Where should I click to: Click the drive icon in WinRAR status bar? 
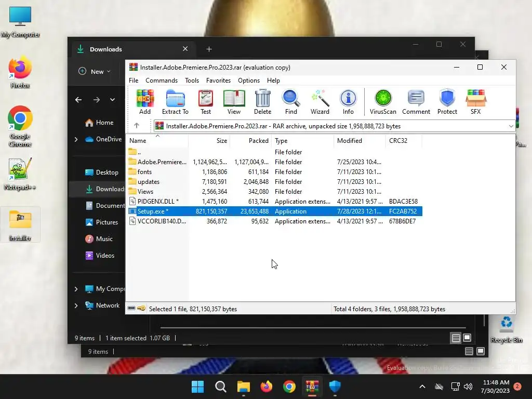[131, 309]
